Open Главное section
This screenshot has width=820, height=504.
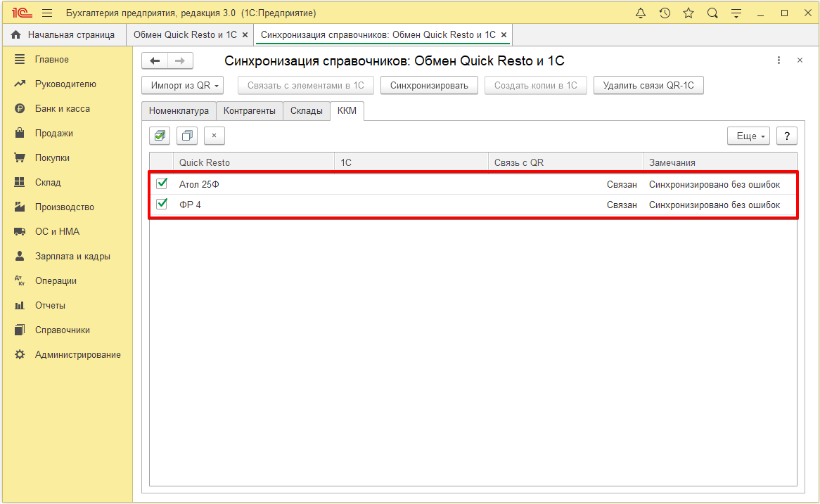pyautogui.click(x=52, y=60)
